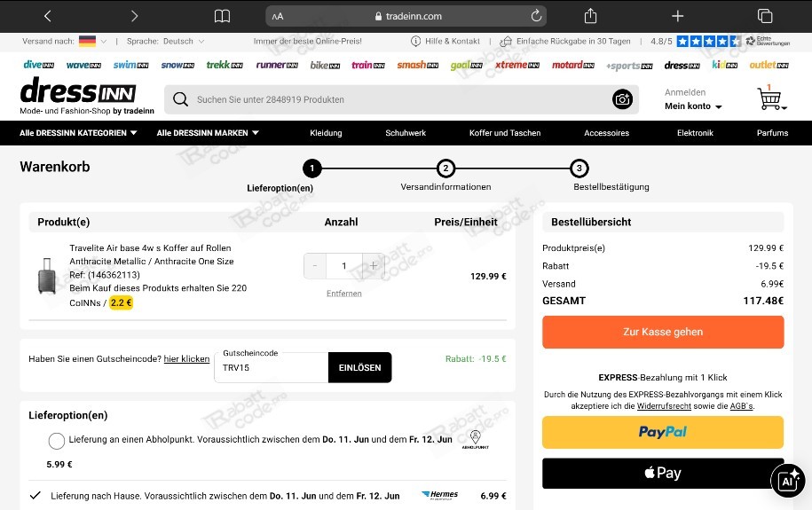
Task: Open Koffer und Taschen menu item
Action: point(505,133)
